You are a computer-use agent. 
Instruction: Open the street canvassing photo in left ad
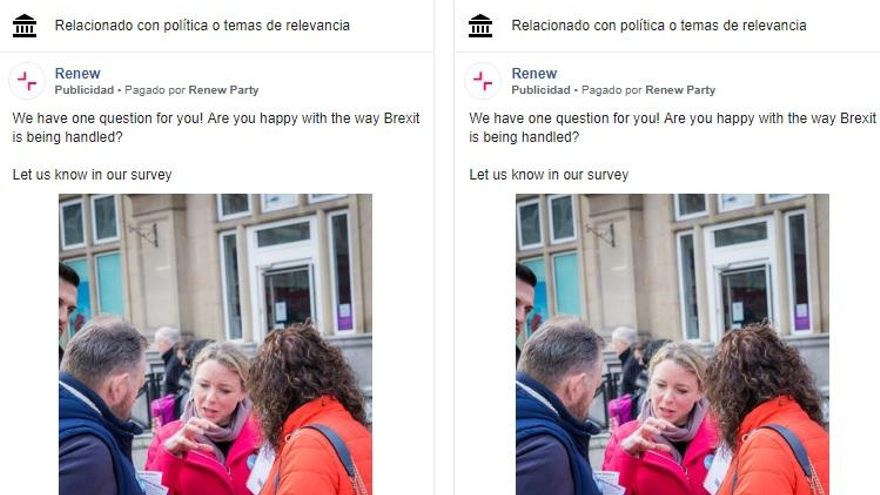pos(216,344)
